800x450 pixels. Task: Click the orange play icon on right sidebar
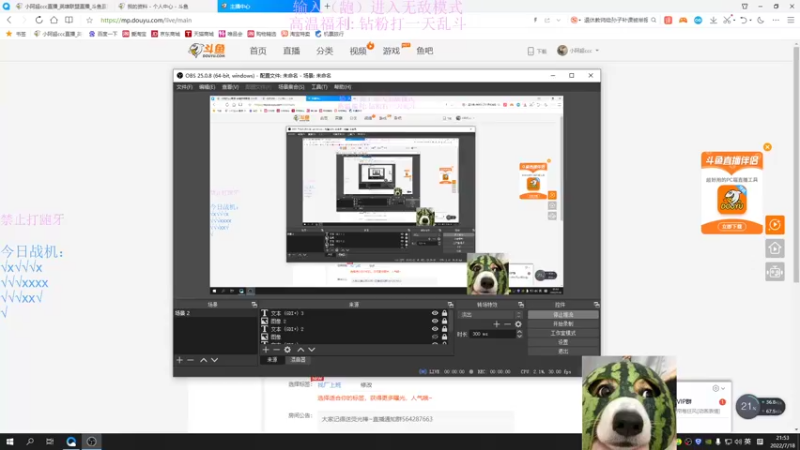click(x=774, y=224)
